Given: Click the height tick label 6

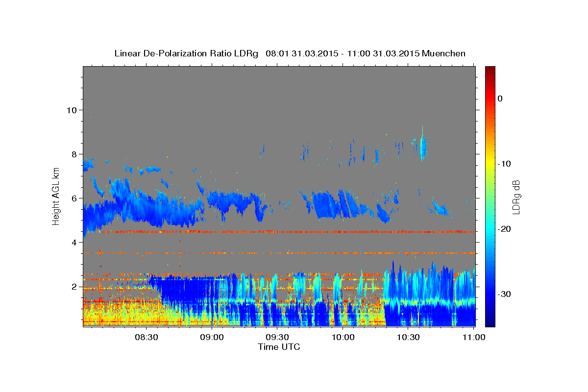Looking at the screenshot, I should click(x=75, y=198).
